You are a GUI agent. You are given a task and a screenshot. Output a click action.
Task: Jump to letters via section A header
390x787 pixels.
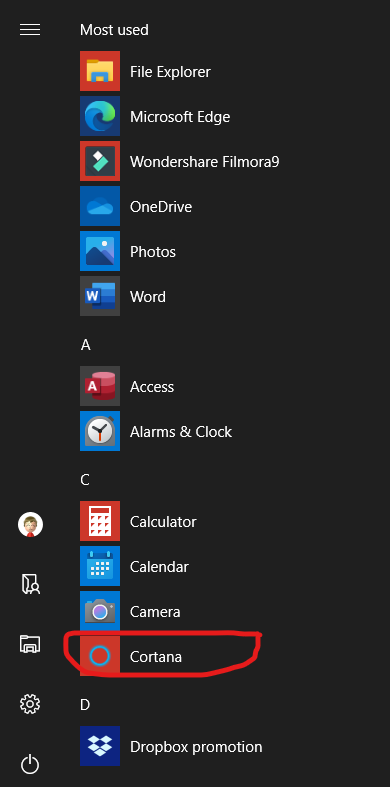85,345
